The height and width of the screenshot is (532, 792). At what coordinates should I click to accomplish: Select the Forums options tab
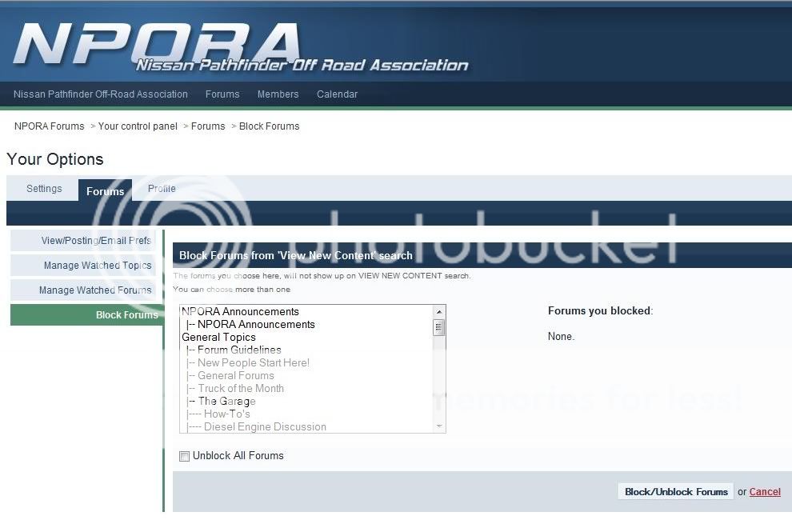pyautogui.click(x=105, y=191)
